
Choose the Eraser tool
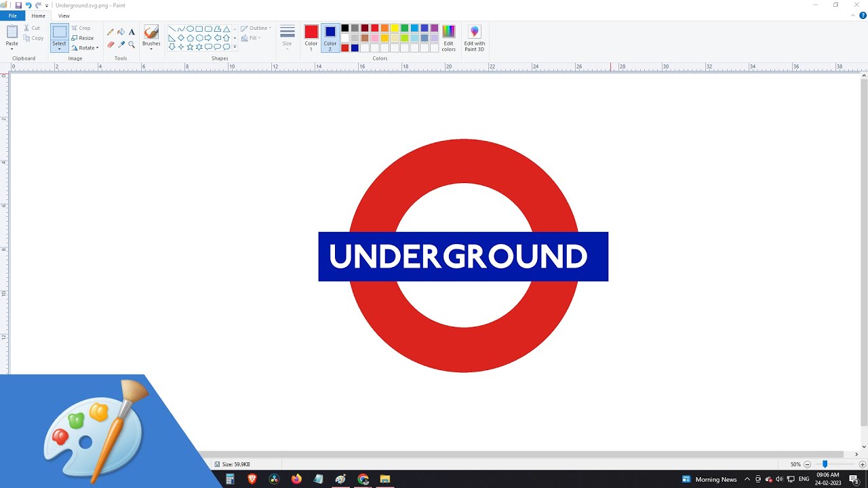pyautogui.click(x=110, y=45)
